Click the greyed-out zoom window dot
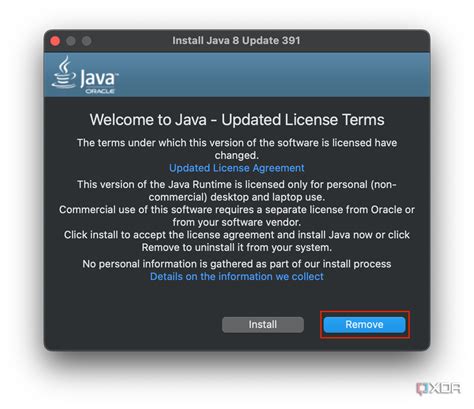 click(87, 41)
